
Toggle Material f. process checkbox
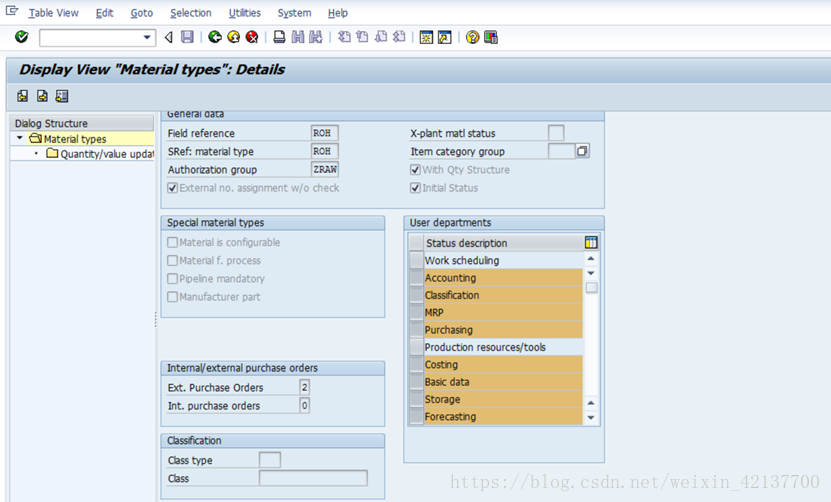coord(172,260)
